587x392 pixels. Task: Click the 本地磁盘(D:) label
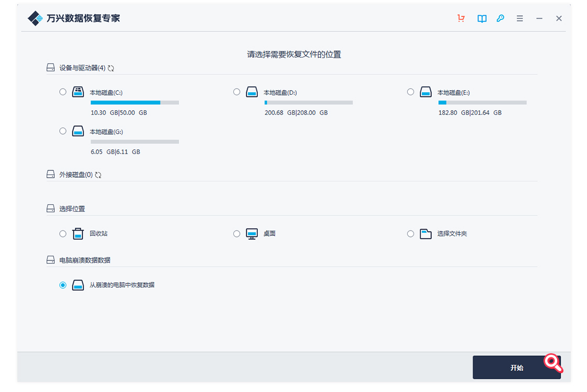[x=280, y=92]
